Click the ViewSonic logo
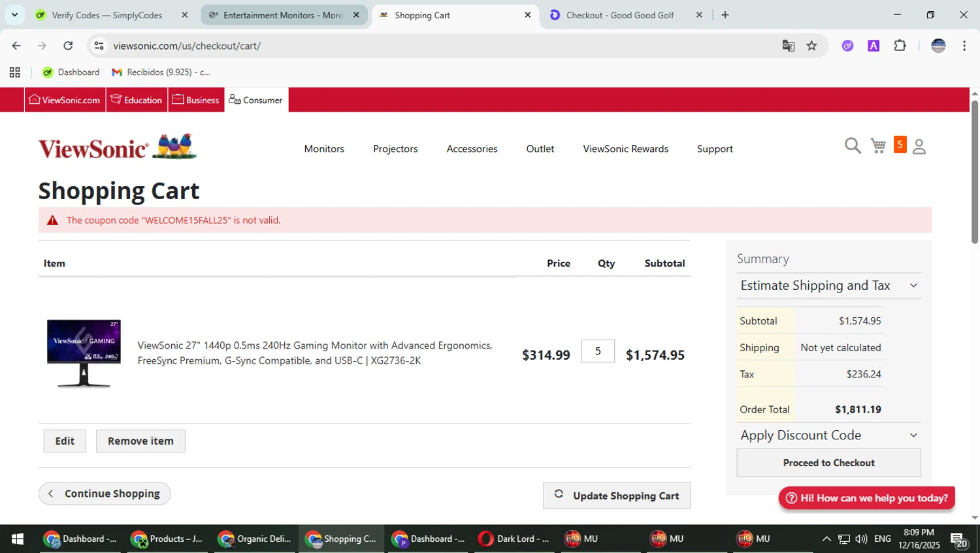The image size is (980, 553). 118,147
